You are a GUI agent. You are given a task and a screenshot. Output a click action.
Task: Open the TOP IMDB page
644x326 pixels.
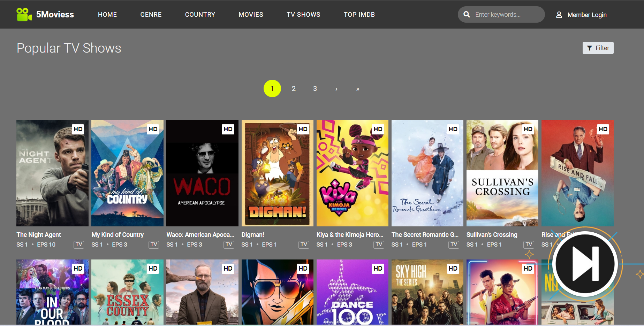(359, 15)
